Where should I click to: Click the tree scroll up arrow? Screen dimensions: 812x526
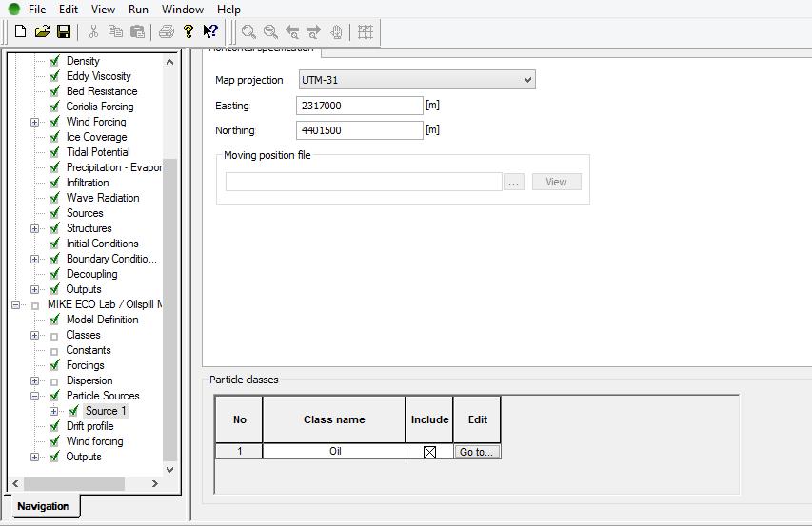coord(169,62)
